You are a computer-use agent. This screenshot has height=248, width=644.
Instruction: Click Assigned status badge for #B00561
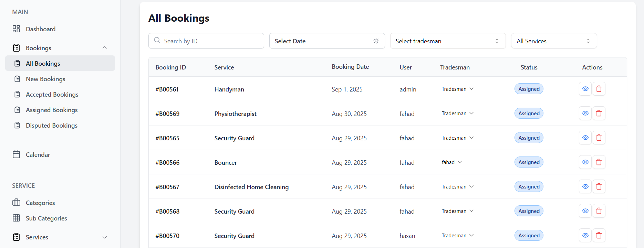(x=529, y=89)
